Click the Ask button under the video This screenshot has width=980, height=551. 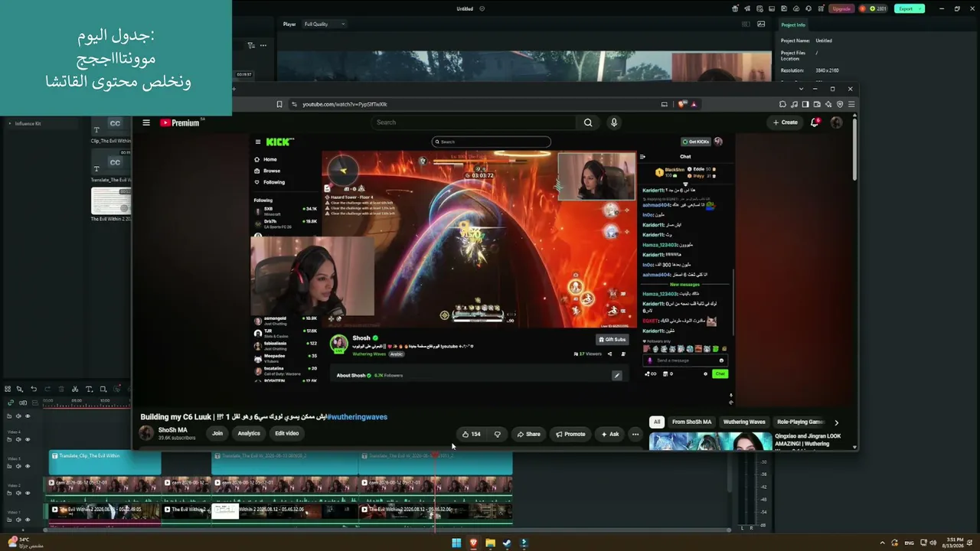pos(610,434)
